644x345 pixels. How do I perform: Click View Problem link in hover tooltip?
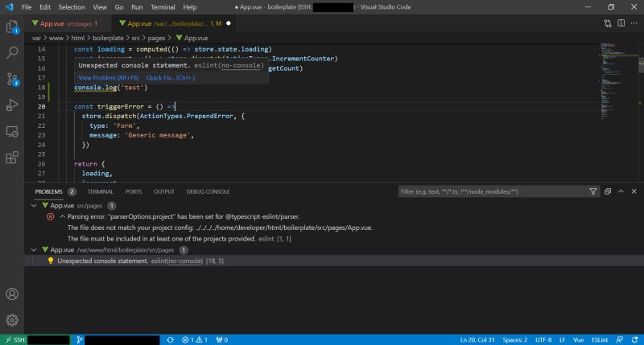pyautogui.click(x=109, y=78)
